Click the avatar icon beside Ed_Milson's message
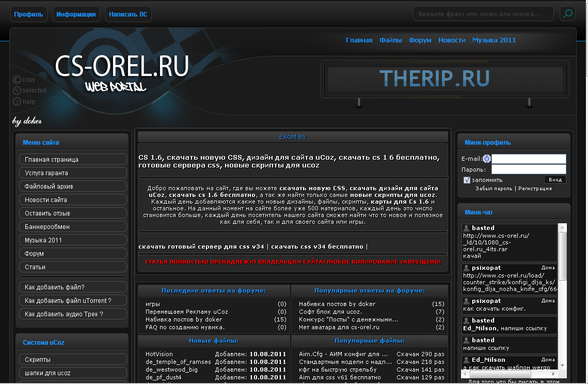588x384 pixels. pyautogui.click(x=467, y=360)
